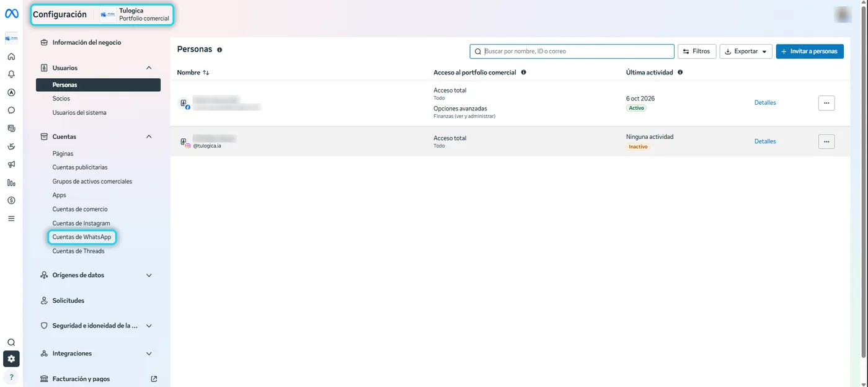This screenshot has height=387, width=868.
Task: Collapse the Usuarios section
Action: 149,68
